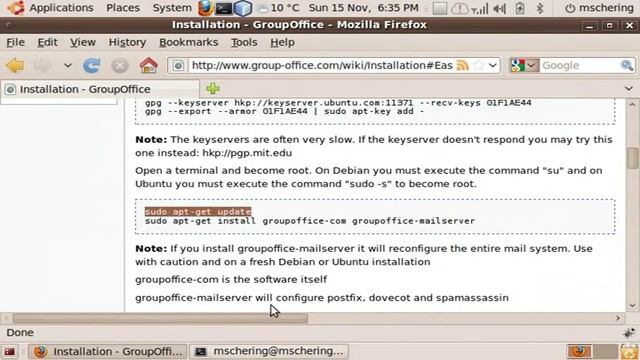Launch Firefox from the top panel icon
Image resolution: width=640 pixels, height=360 pixels.
click(205, 8)
